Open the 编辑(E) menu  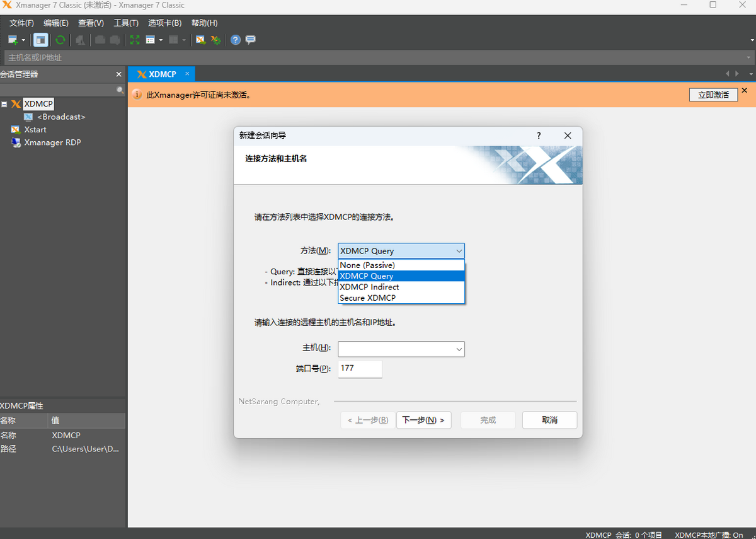[56, 23]
